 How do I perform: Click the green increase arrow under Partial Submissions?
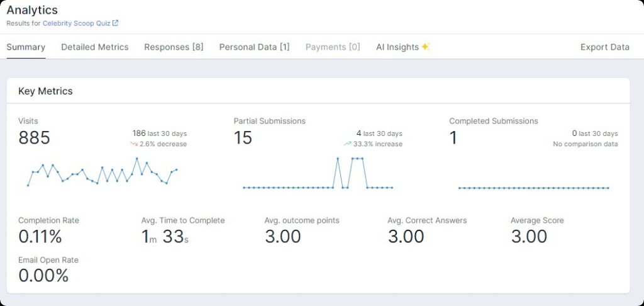coord(347,144)
